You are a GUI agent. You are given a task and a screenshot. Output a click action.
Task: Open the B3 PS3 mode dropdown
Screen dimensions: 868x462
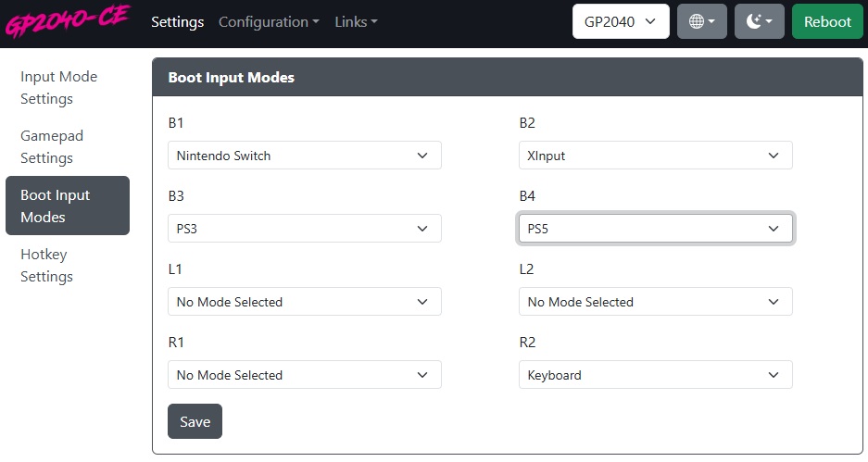(304, 229)
